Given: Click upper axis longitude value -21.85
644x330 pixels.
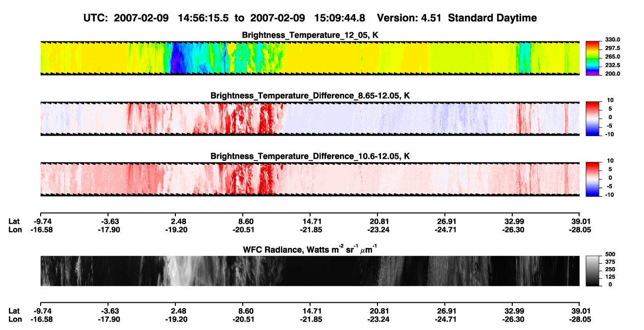Looking at the screenshot, I should point(312,230).
